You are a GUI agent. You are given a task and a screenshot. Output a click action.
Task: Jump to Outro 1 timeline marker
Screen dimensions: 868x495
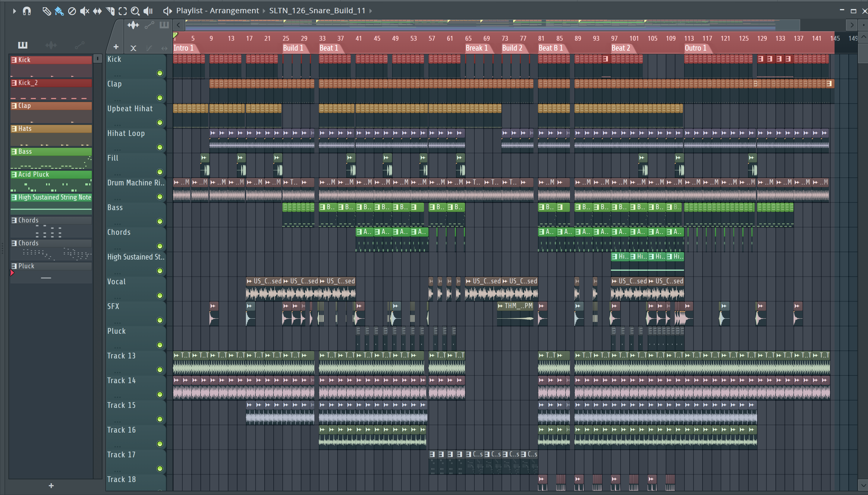[695, 48]
